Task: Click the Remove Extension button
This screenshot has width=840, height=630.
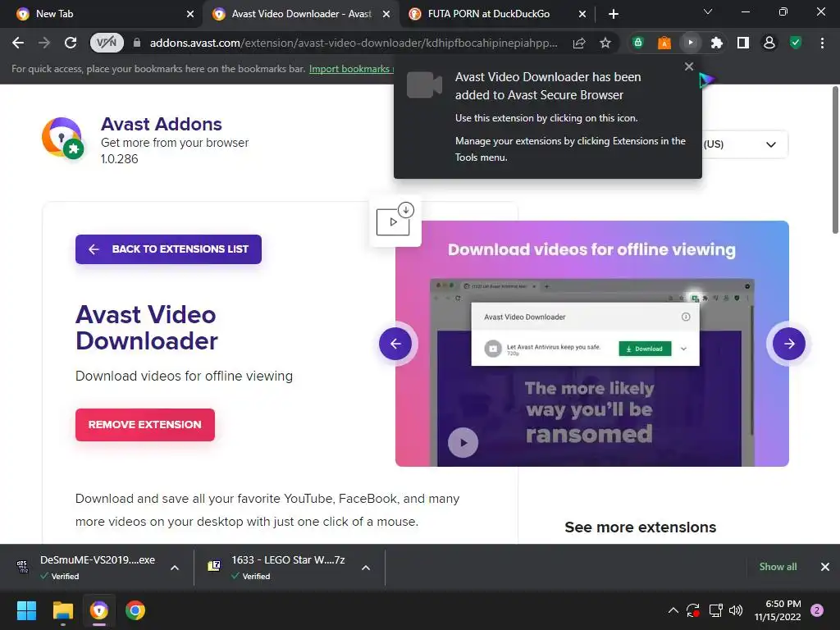Action: coord(144,425)
